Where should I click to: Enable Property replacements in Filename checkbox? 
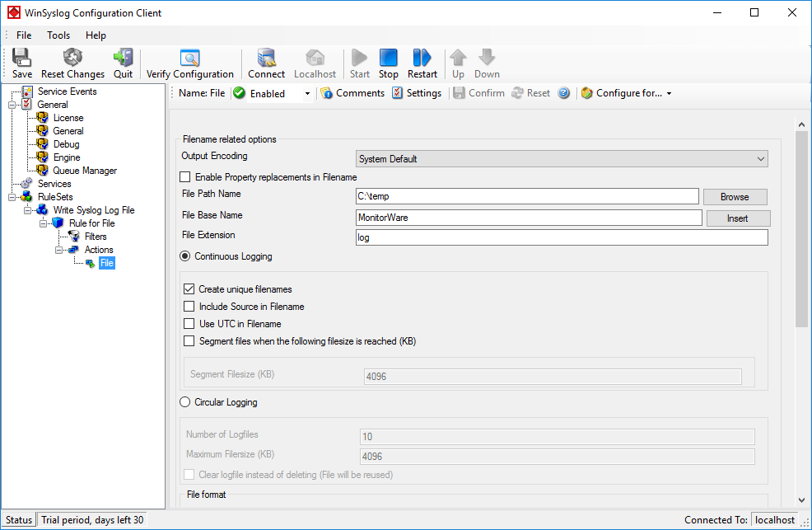click(185, 177)
